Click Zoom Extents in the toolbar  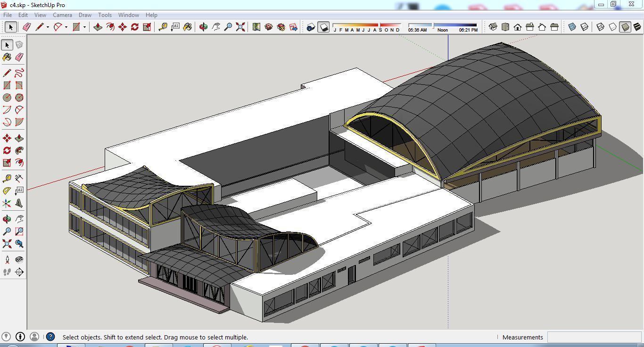pos(240,27)
